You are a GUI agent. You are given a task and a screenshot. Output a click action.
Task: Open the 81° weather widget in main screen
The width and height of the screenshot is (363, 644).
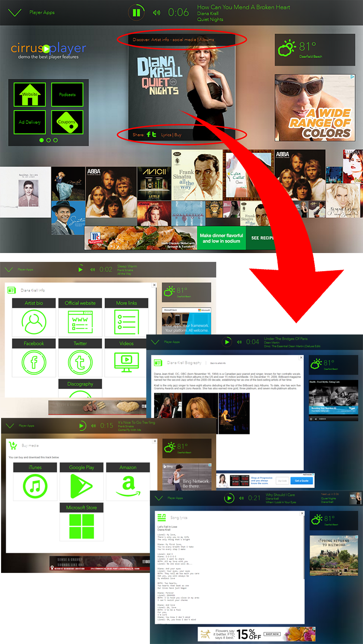point(314,50)
